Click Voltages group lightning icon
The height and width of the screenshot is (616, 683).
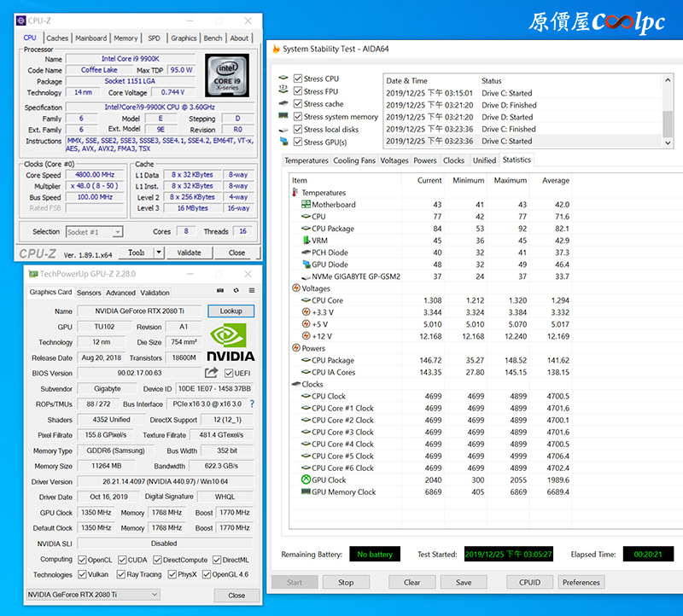pyautogui.click(x=296, y=288)
